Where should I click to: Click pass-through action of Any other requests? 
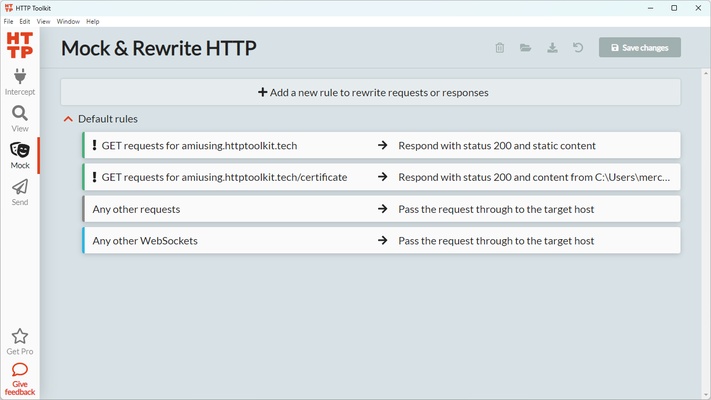(x=496, y=209)
